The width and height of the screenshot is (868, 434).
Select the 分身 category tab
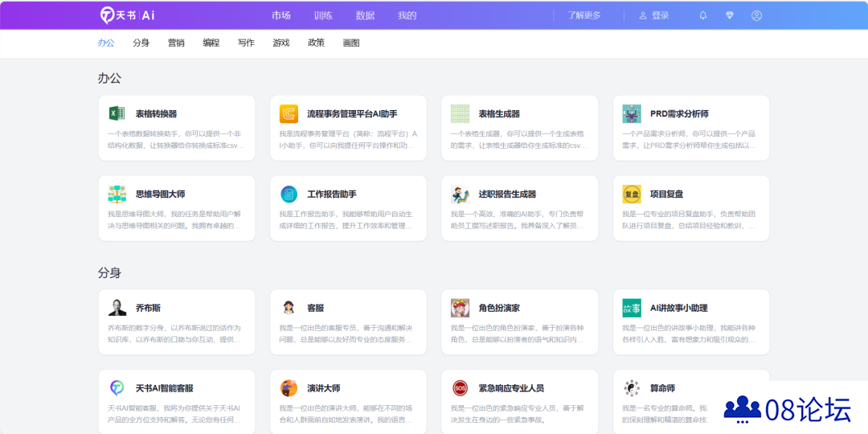tap(141, 43)
